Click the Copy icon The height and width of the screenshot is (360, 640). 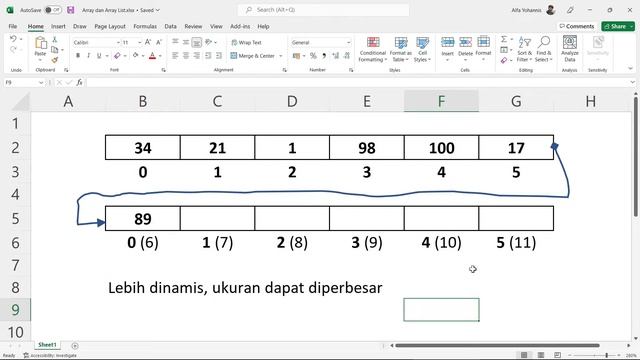[55, 50]
